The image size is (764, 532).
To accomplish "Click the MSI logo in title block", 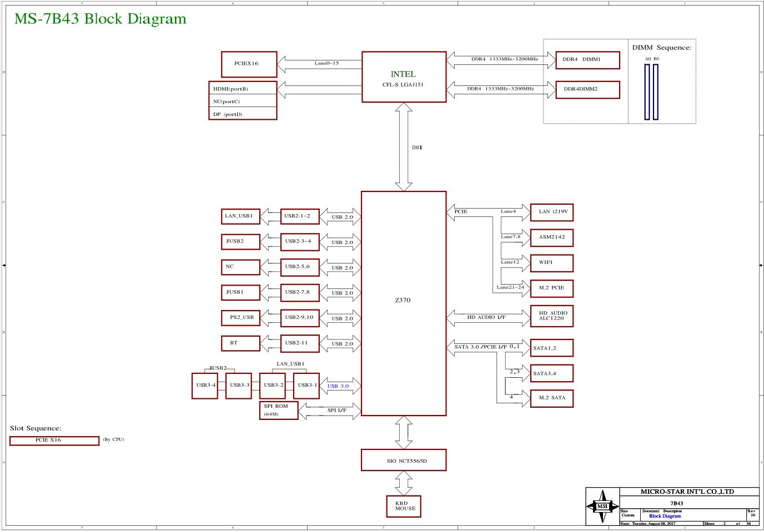I will (602, 506).
